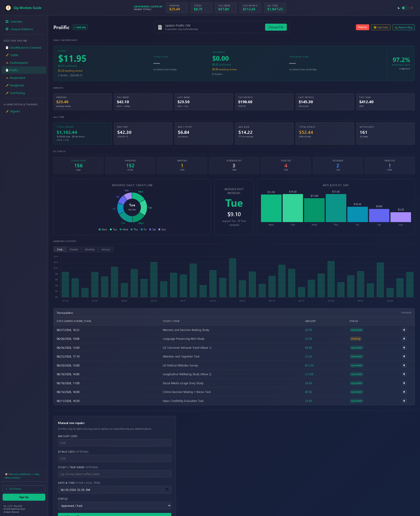Click the tools icon beside PaidViewpoint

click(7, 63)
